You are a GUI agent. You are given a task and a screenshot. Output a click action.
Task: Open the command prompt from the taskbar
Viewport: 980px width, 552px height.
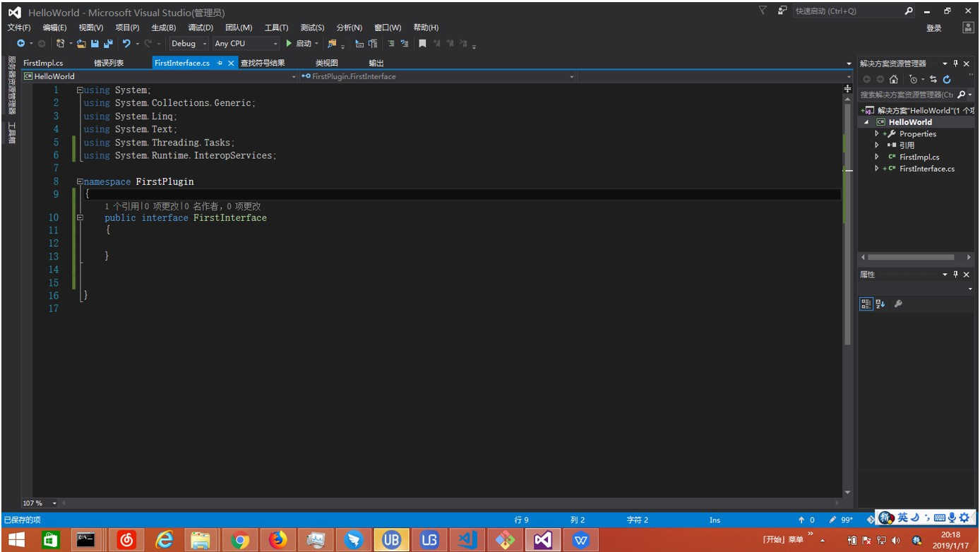87,540
